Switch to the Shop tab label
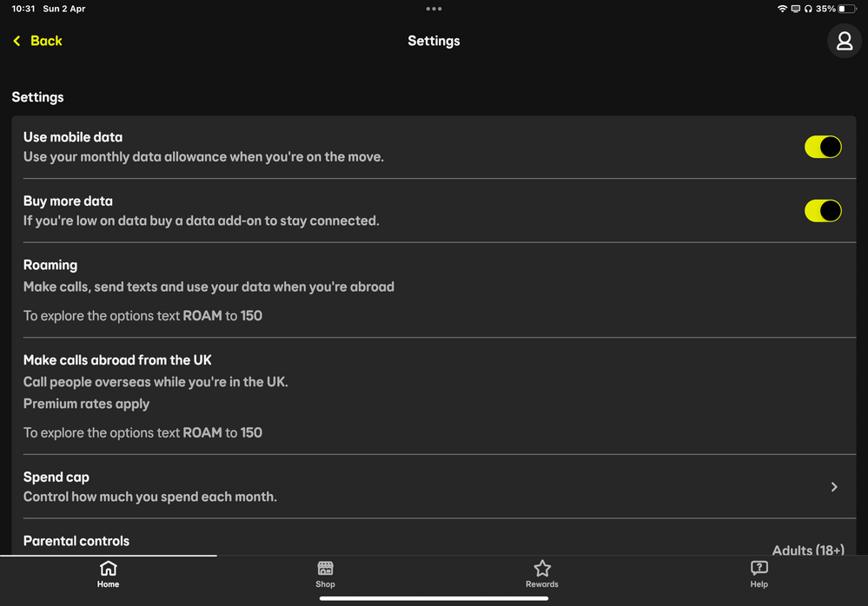Image resolution: width=868 pixels, height=606 pixels. [x=325, y=584]
